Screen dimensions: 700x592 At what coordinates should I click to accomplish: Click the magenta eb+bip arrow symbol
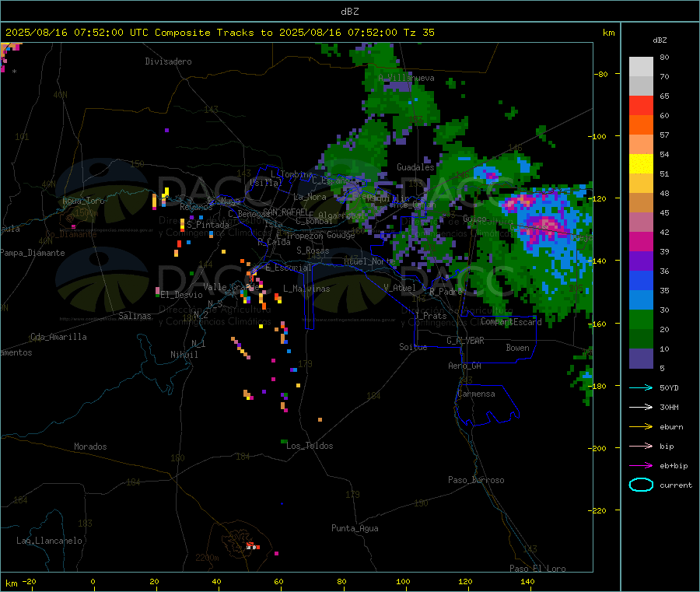click(x=641, y=465)
